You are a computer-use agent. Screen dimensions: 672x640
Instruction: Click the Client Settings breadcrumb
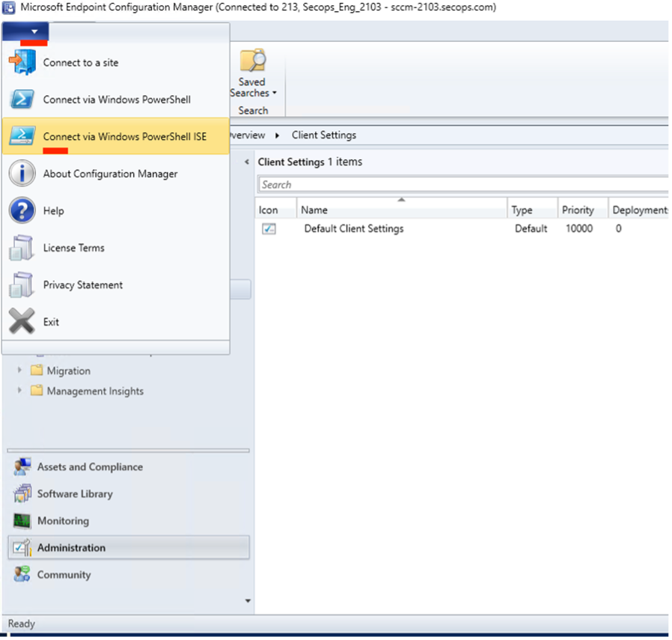click(324, 135)
